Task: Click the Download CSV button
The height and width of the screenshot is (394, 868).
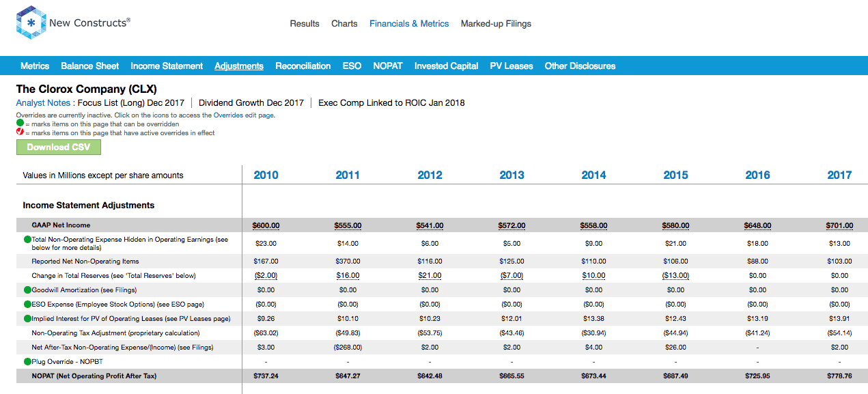Action: (59, 147)
